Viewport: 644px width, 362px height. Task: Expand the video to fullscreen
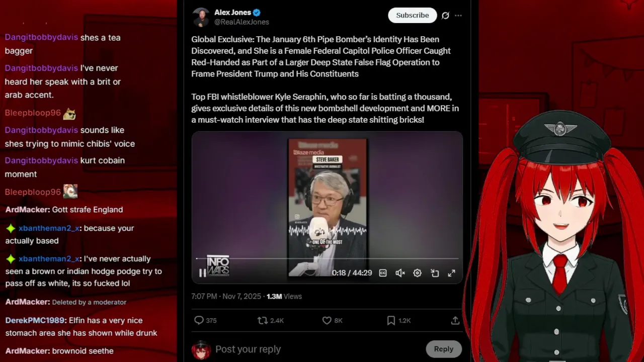click(x=452, y=273)
